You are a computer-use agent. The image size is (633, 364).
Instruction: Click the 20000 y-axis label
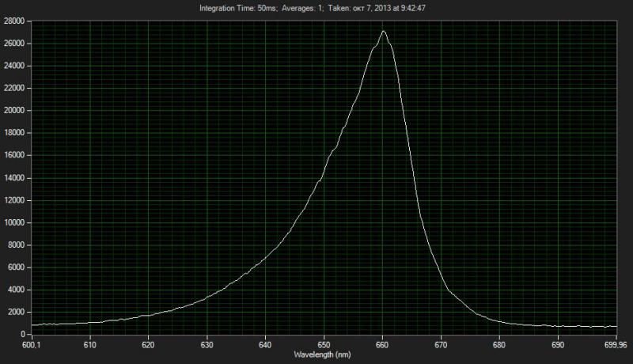(15, 112)
